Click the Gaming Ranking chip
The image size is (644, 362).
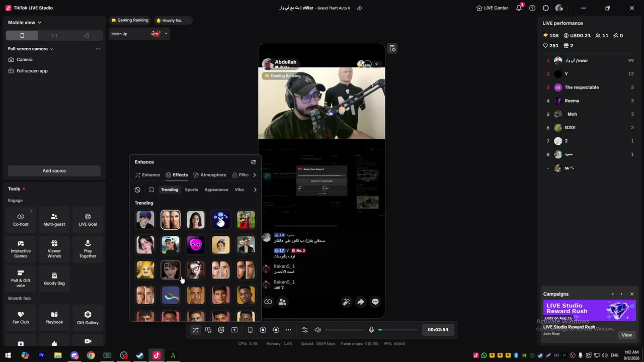coord(130,20)
